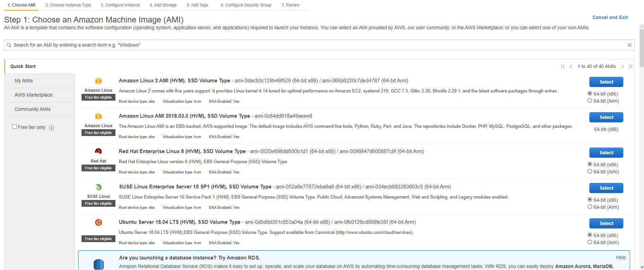Go to the next page of AMIs
This screenshot has height=270, width=644.
coord(623,67)
